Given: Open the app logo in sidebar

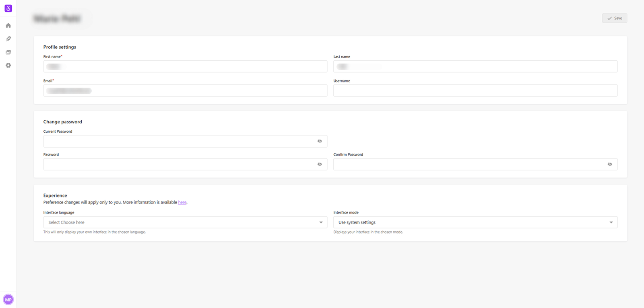Looking at the screenshot, I should (x=8, y=8).
